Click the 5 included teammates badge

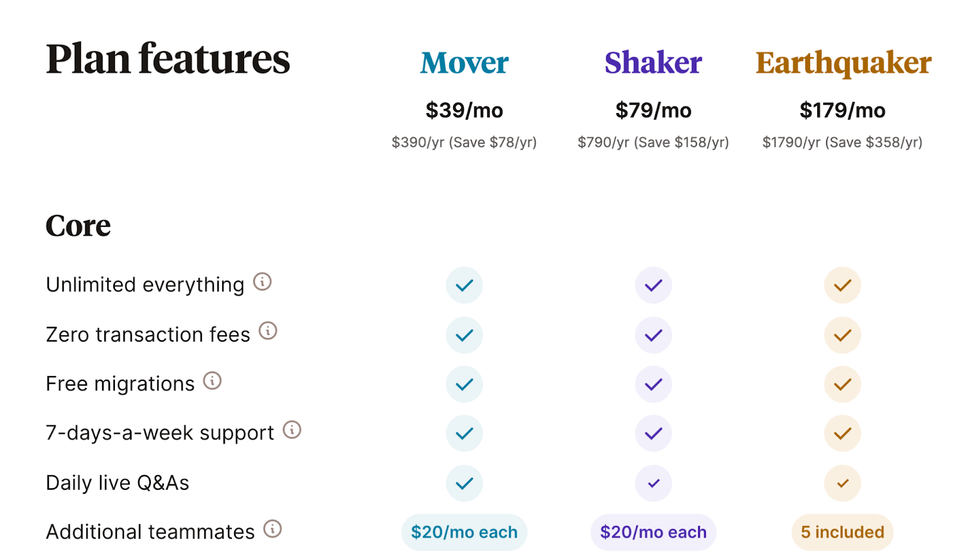842,532
